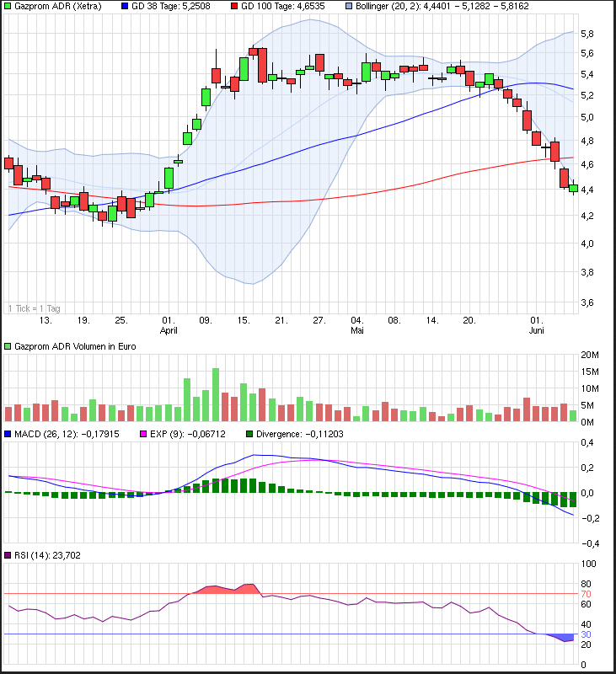Click the dark green Divergence legend swatch

(249, 434)
